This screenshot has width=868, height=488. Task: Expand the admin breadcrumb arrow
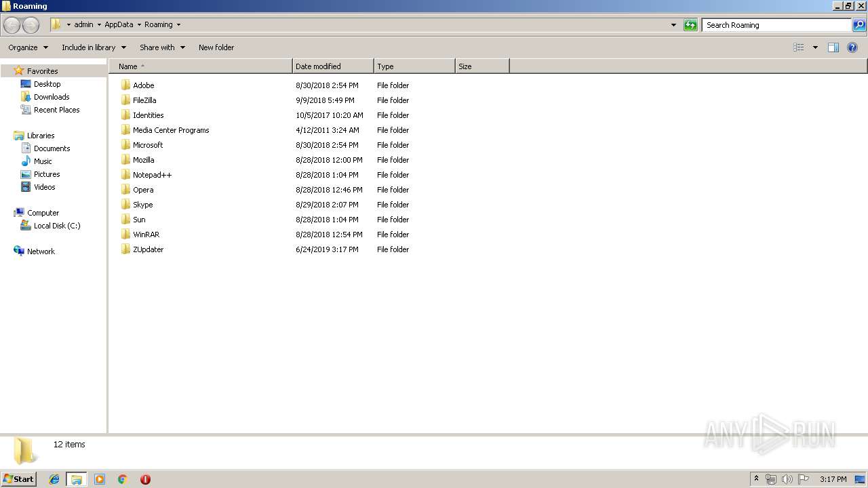(99, 25)
